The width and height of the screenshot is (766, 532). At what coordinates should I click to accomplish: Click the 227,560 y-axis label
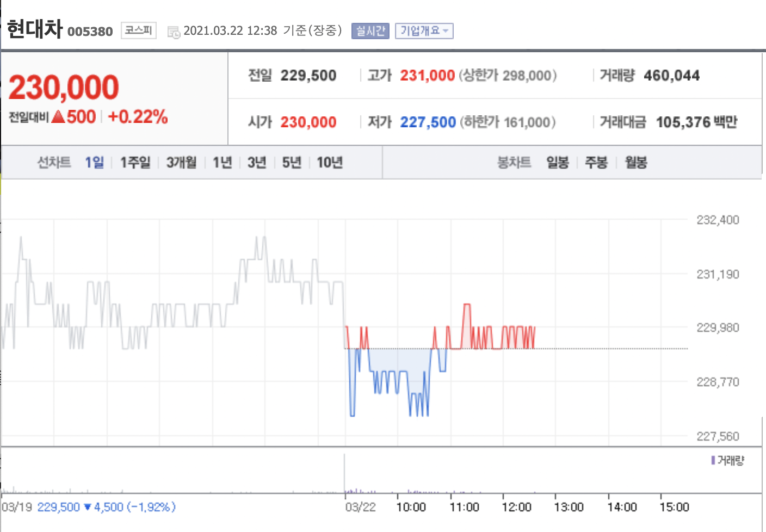718,436
